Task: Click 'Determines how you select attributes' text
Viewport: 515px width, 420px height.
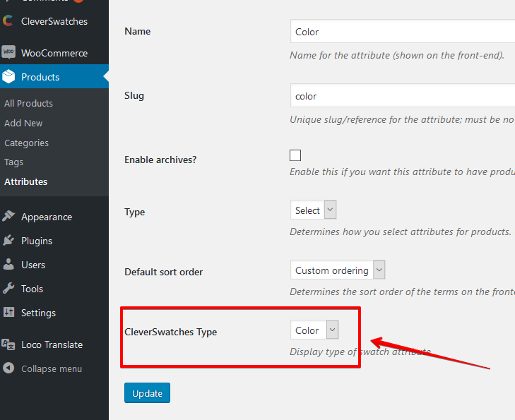Action: click(401, 232)
